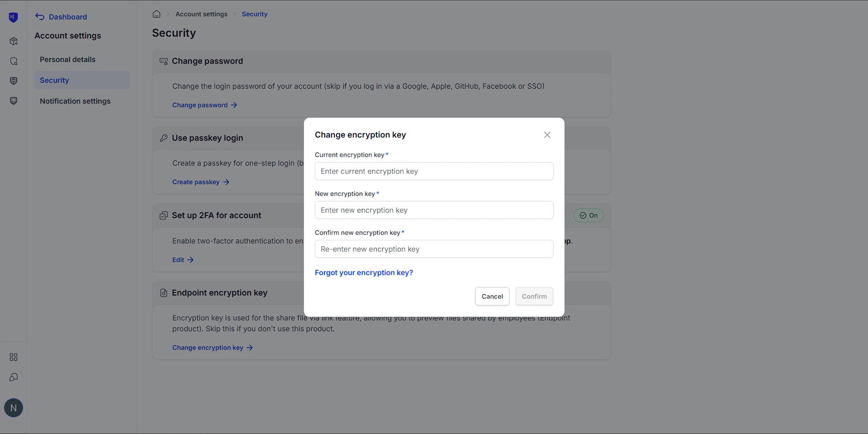
Task: Open the upper shield icon in the left rail
Action: pos(14,81)
